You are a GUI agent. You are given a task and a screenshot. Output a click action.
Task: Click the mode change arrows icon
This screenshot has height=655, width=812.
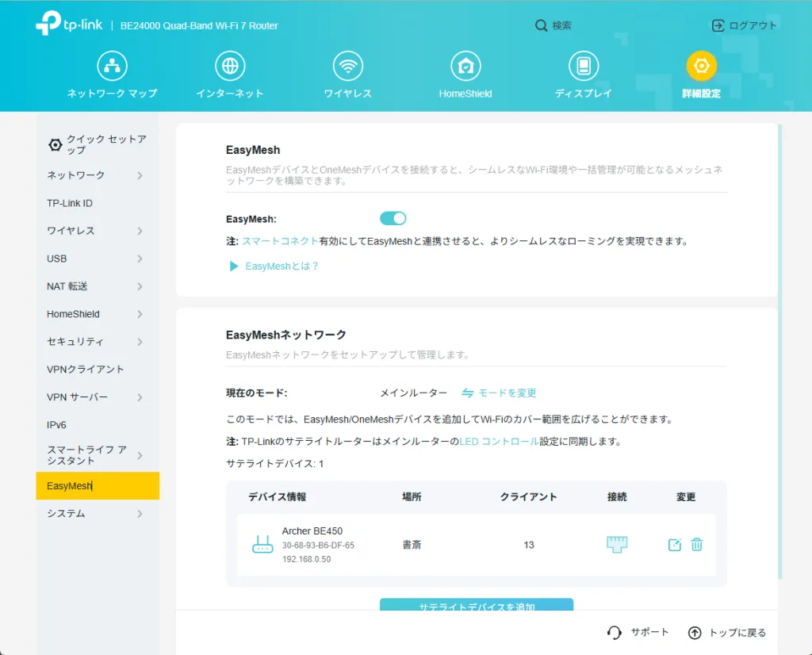point(467,393)
